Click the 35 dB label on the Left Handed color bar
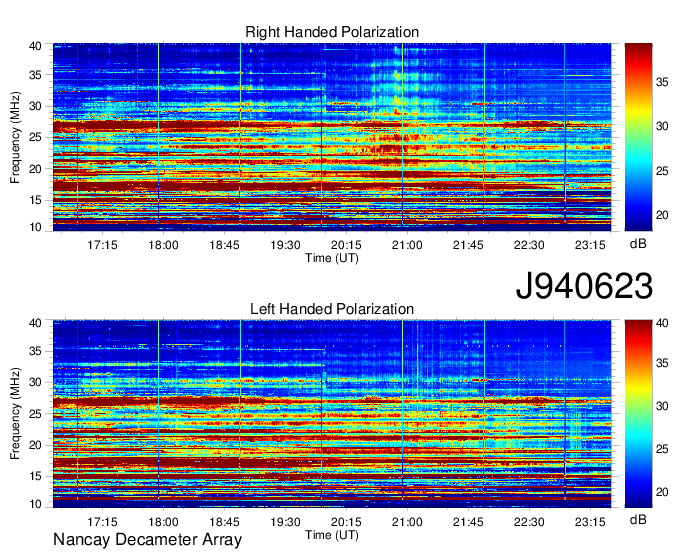 coord(662,363)
